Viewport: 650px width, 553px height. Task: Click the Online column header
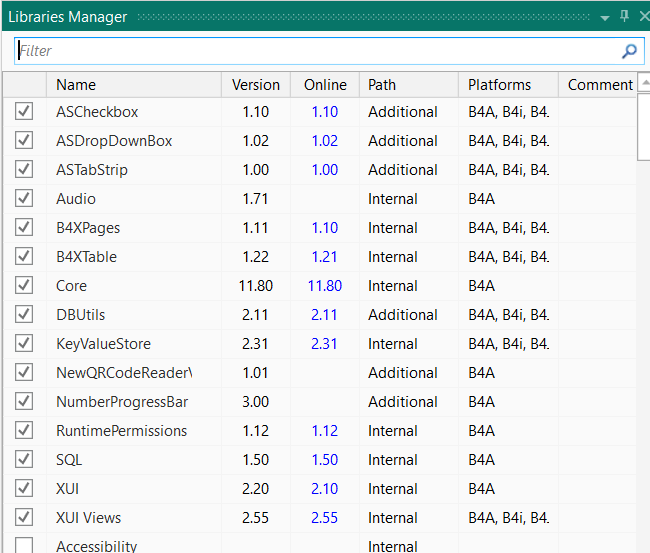(x=325, y=85)
